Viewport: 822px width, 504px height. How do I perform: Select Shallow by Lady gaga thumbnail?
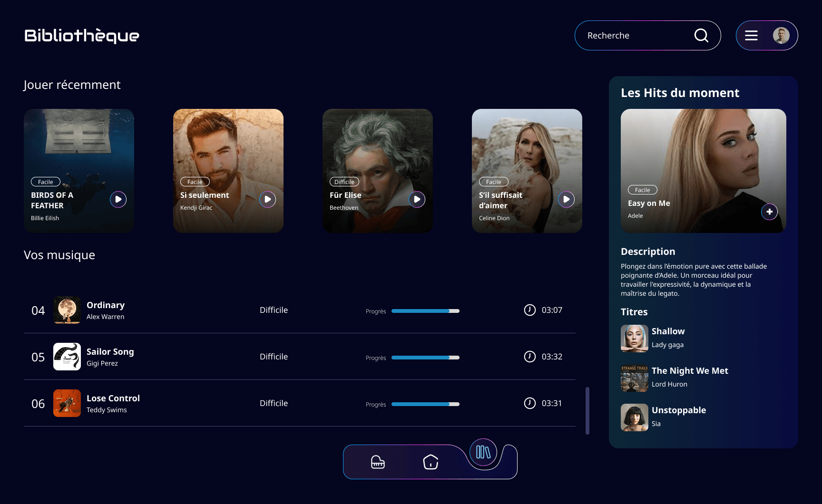(635, 339)
